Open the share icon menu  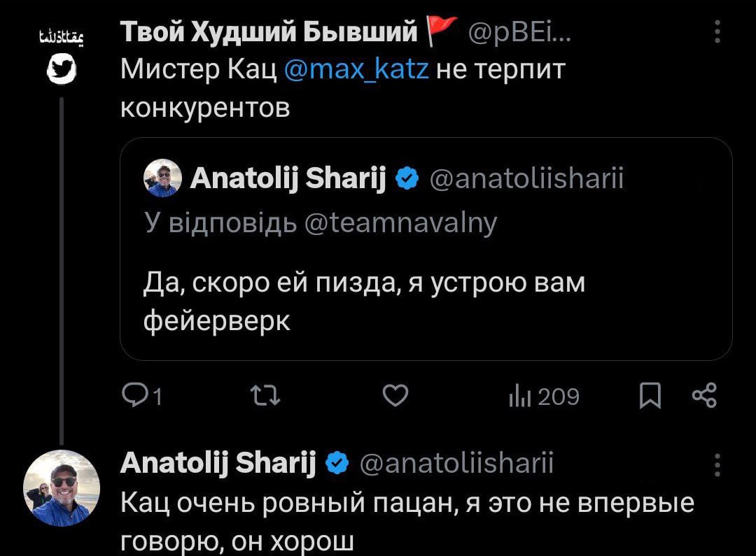tap(703, 397)
